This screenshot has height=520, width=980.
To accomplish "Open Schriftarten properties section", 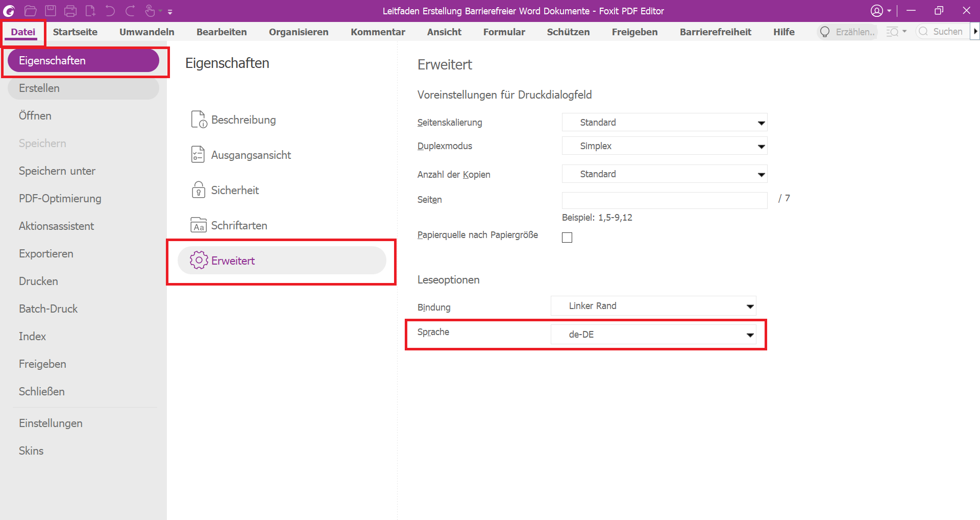I will point(239,226).
